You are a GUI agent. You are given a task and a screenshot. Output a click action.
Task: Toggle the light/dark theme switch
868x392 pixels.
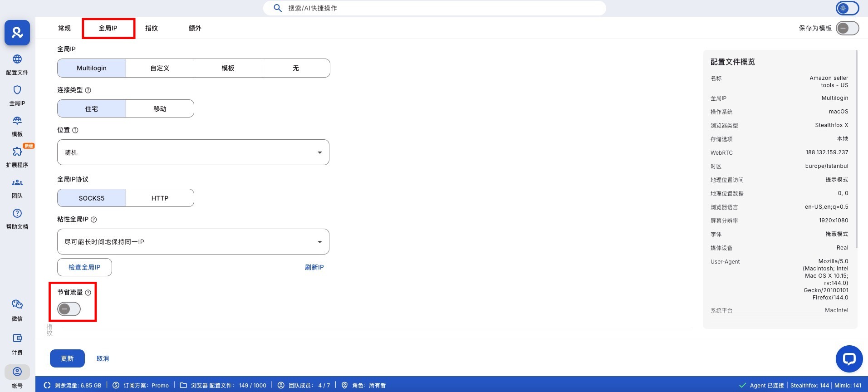coord(847,8)
